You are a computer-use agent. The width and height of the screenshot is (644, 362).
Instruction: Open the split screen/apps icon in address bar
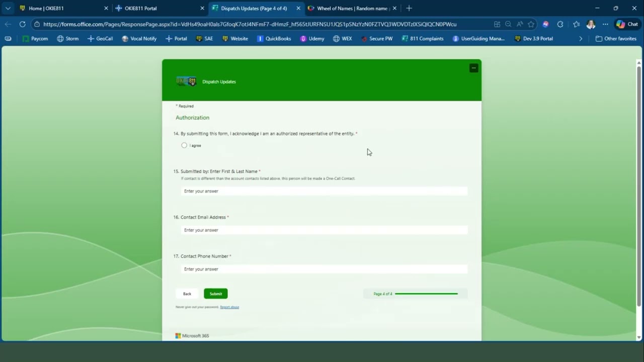coord(497,24)
